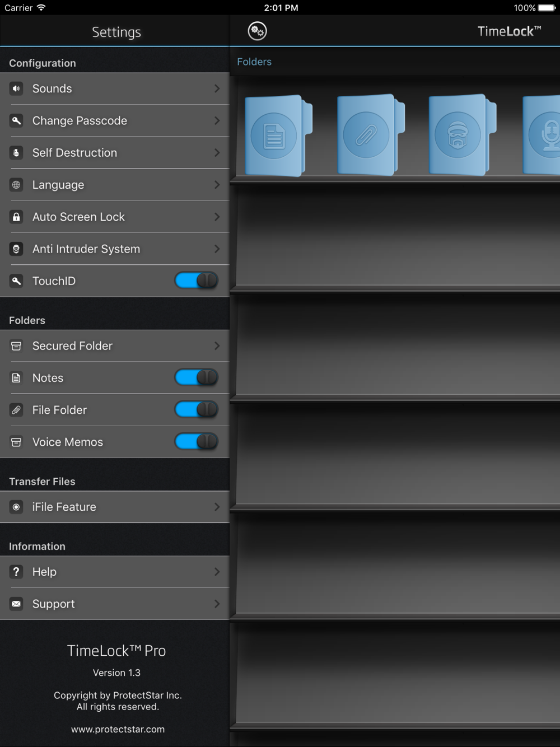Click the Copyright by ProtectStar Inc. text
The width and height of the screenshot is (560, 747).
(118, 695)
